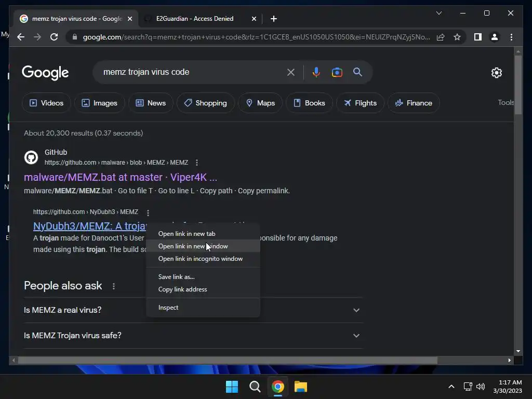This screenshot has width=532, height=399.
Task: Expand the 'Is MEMZ a real virus?' question
Action: pos(193,310)
